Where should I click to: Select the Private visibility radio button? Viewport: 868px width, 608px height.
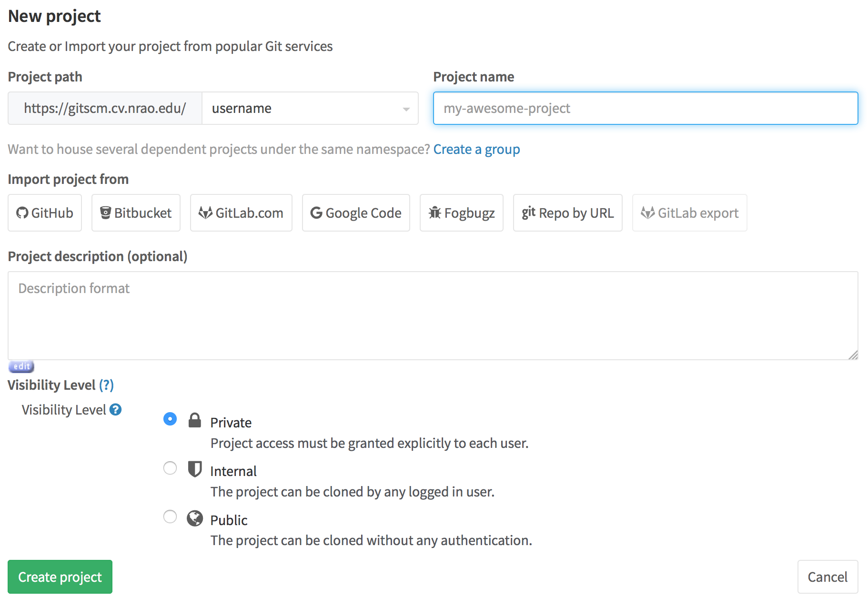(x=170, y=419)
